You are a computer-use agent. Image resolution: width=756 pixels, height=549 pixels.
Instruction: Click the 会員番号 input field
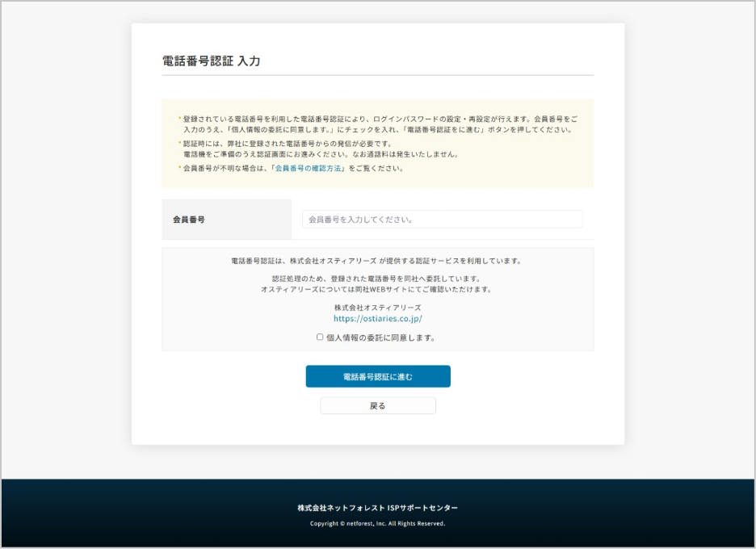coord(442,219)
